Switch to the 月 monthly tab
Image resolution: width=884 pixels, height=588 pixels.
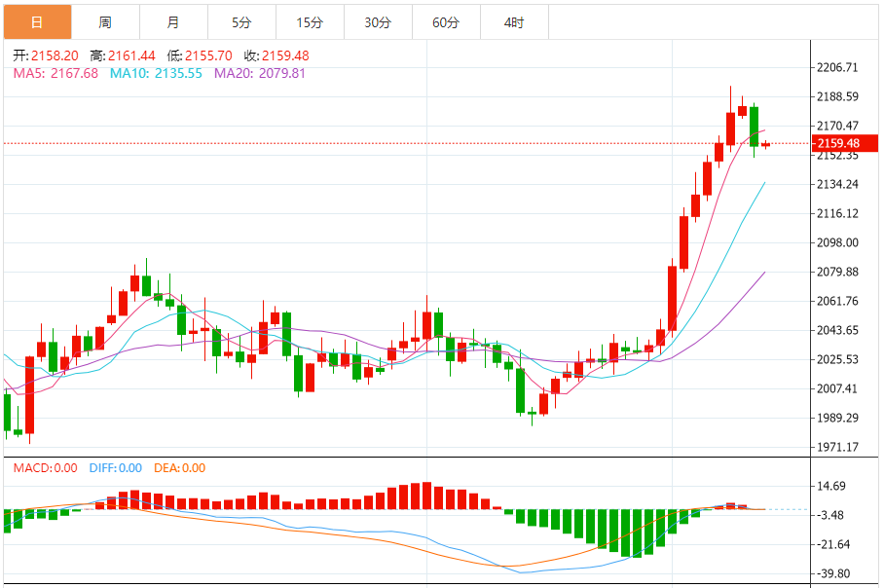point(173,22)
